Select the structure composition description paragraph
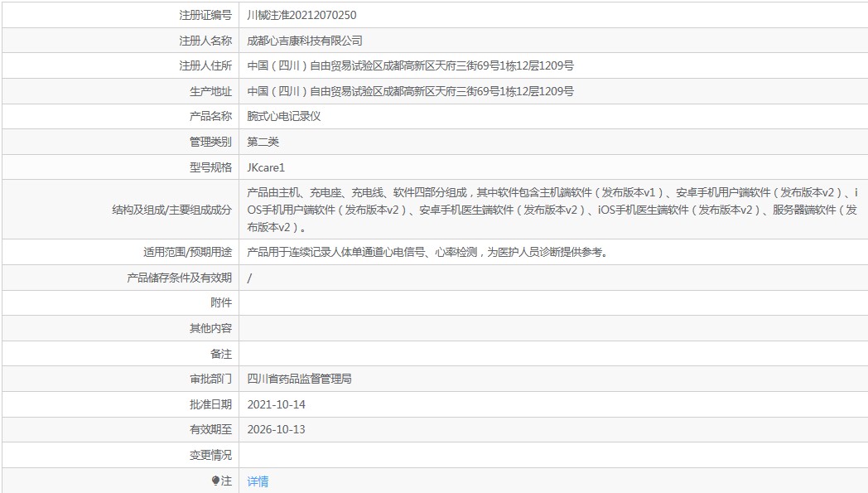 [552, 210]
